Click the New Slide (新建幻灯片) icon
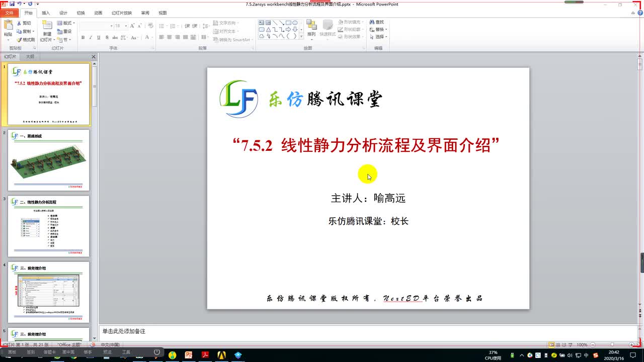 coord(47,25)
